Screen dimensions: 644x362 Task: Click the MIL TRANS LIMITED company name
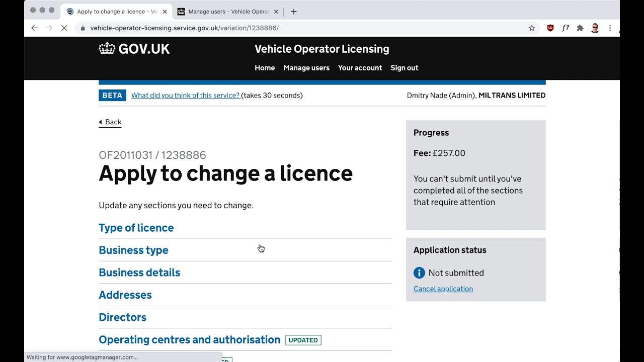click(x=512, y=96)
